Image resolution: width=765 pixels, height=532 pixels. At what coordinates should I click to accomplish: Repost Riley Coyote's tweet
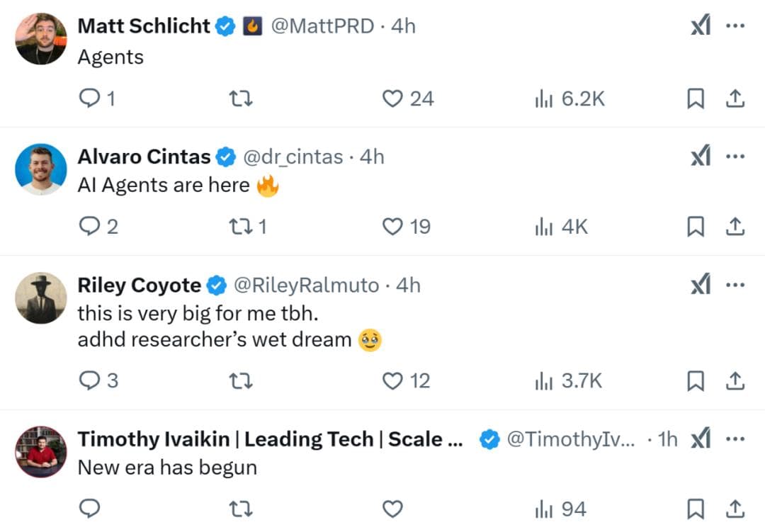point(241,381)
